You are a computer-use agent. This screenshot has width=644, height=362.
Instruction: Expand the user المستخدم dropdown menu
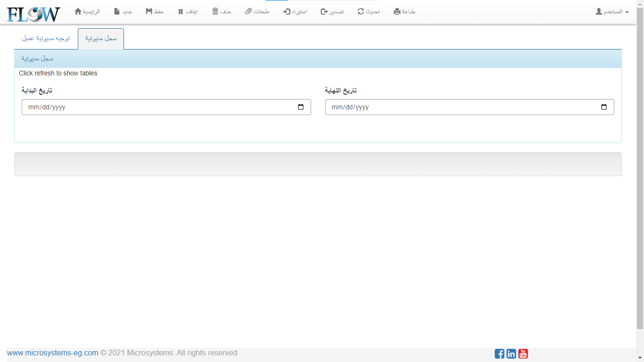click(x=612, y=11)
